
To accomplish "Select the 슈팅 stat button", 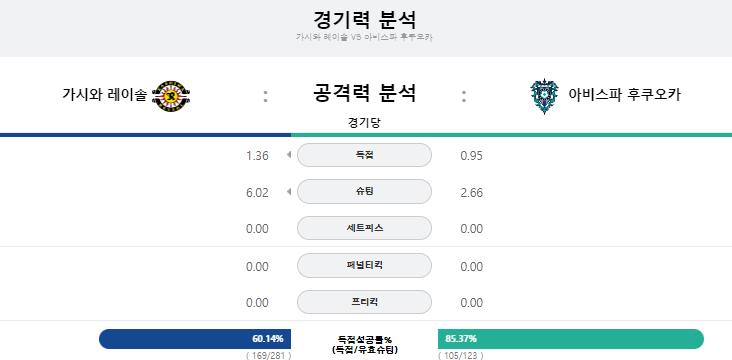I will coord(364,191).
